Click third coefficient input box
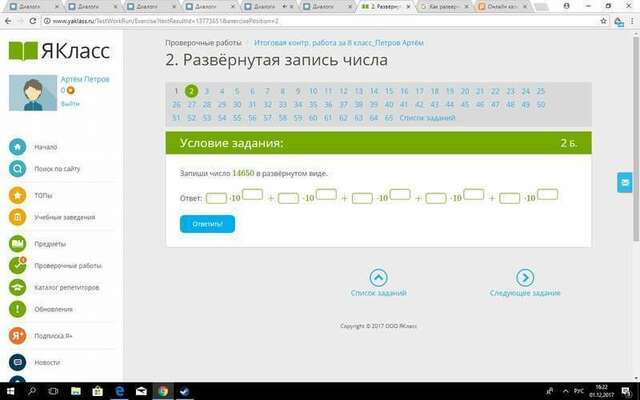 pyautogui.click(x=362, y=198)
